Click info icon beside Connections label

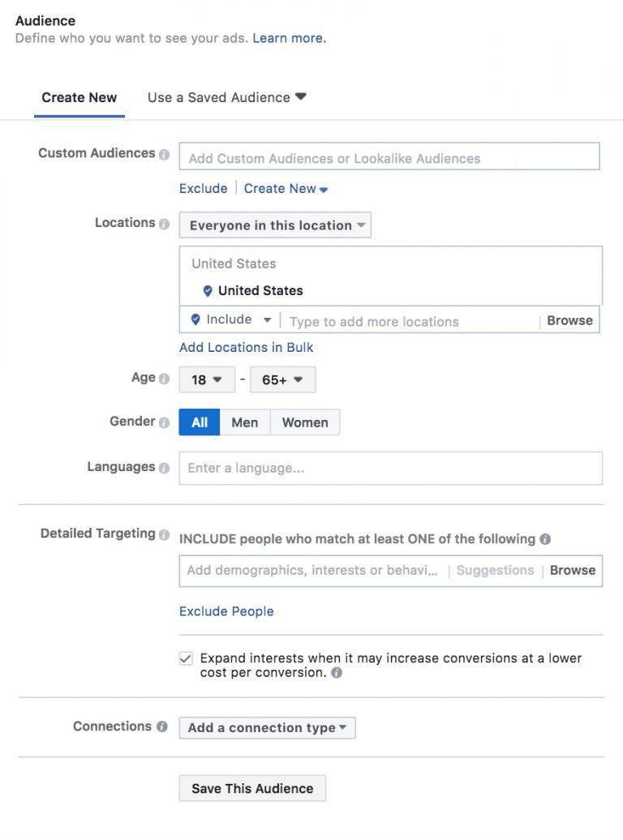[161, 726]
